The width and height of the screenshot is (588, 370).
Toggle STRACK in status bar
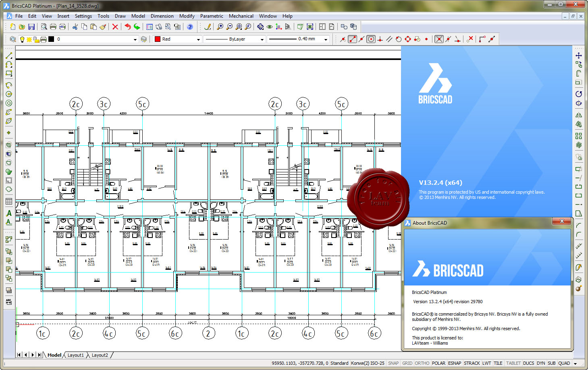point(472,363)
